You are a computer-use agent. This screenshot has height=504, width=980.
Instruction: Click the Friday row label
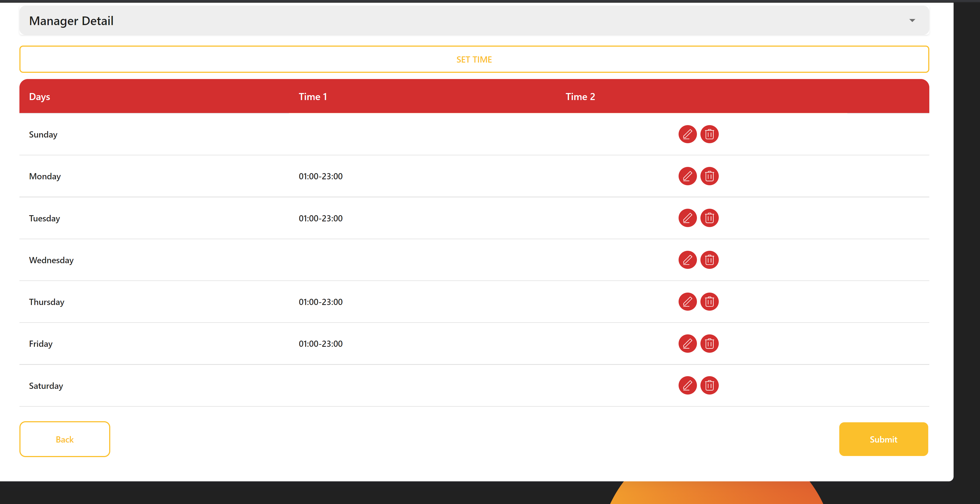(x=41, y=344)
